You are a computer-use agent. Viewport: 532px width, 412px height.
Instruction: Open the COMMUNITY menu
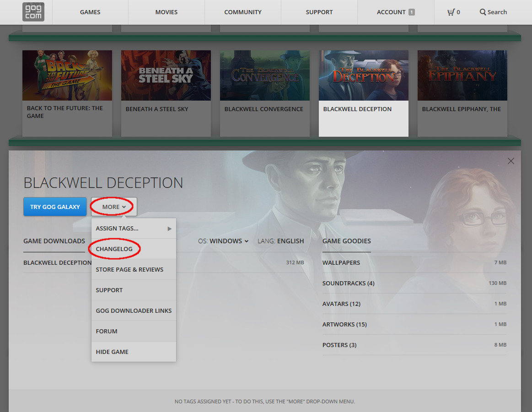click(243, 12)
